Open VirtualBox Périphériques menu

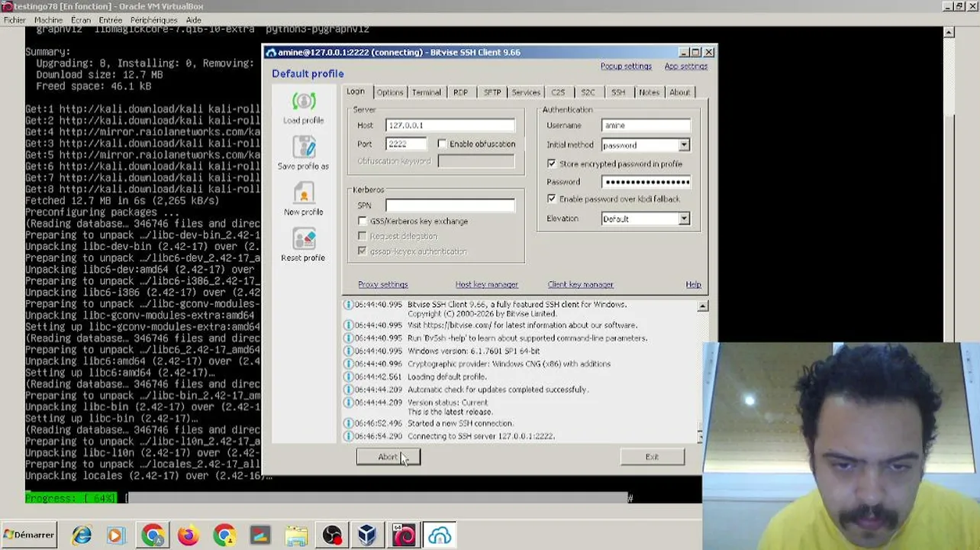[x=154, y=20]
